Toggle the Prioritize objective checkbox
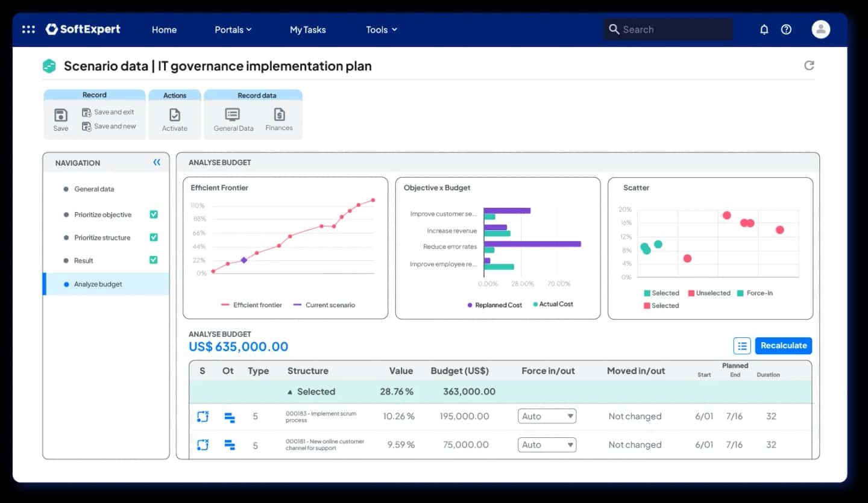This screenshot has height=503, width=868. click(x=153, y=214)
